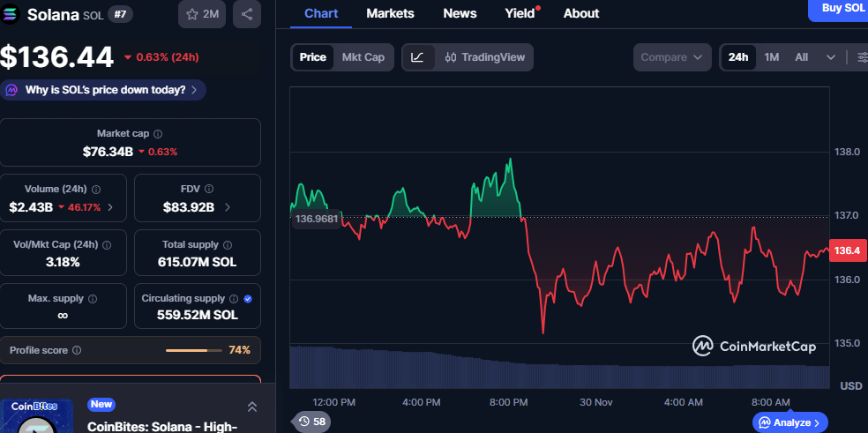The image size is (868, 433).
Task: Switch chart range to 1M
Action: [x=771, y=57]
